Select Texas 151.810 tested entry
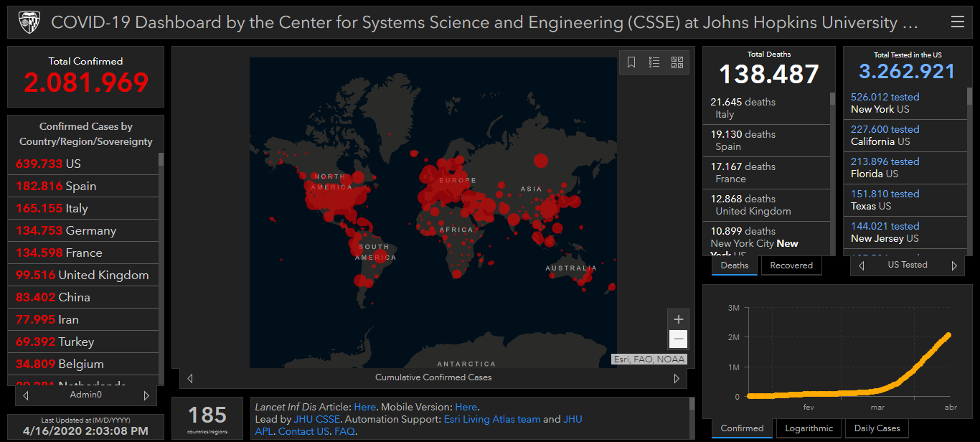Image resolution: width=980 pixels, height=442 pixels. click(905, 200)
